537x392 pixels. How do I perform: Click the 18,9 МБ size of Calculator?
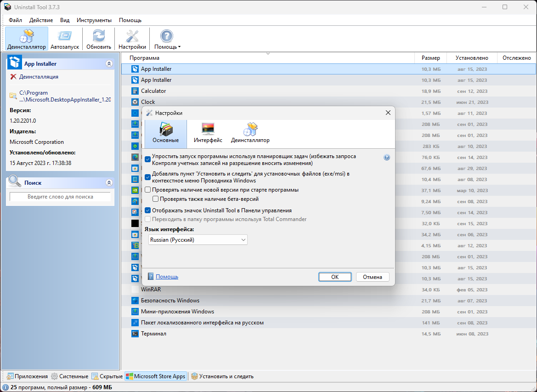[x=431, y=91]
